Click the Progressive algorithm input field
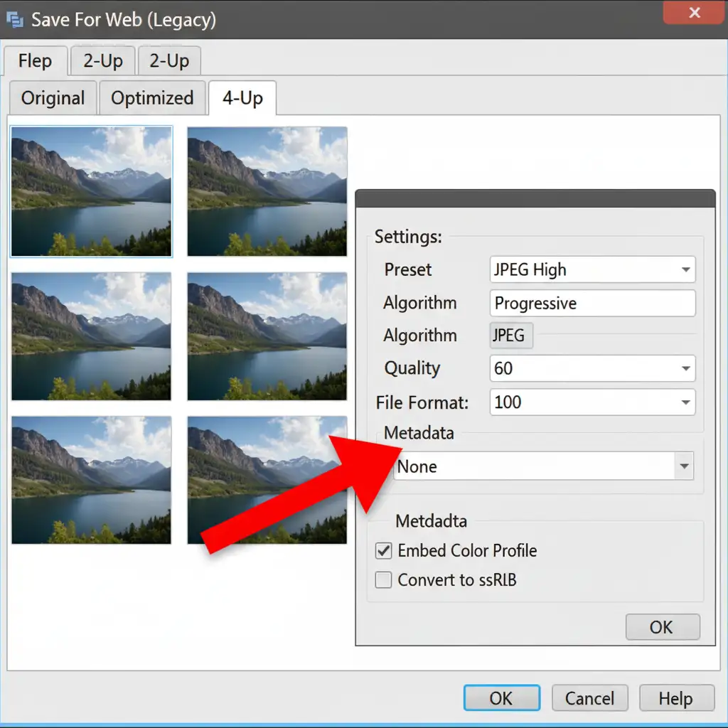Image resolution: width=728 pixels, height=728 pixels. pos(592,304)
